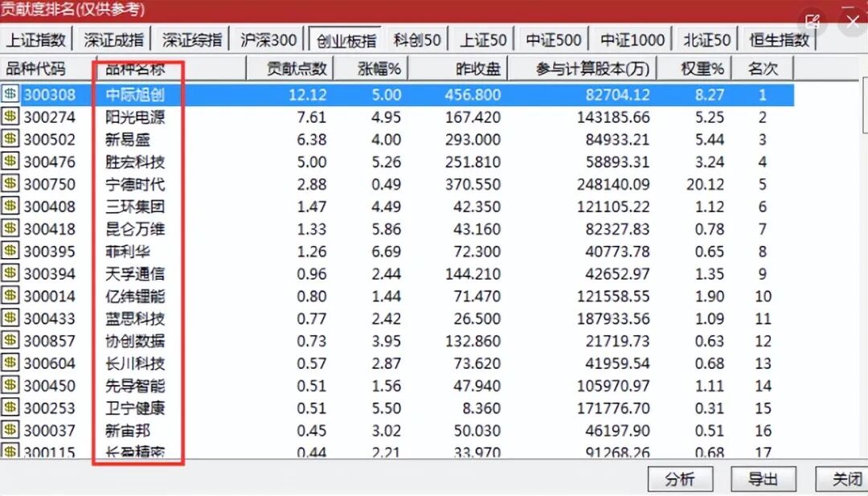Select the 中际旭创 row name
The height and width of the screenshot is (496, 868).
point(135,95)
